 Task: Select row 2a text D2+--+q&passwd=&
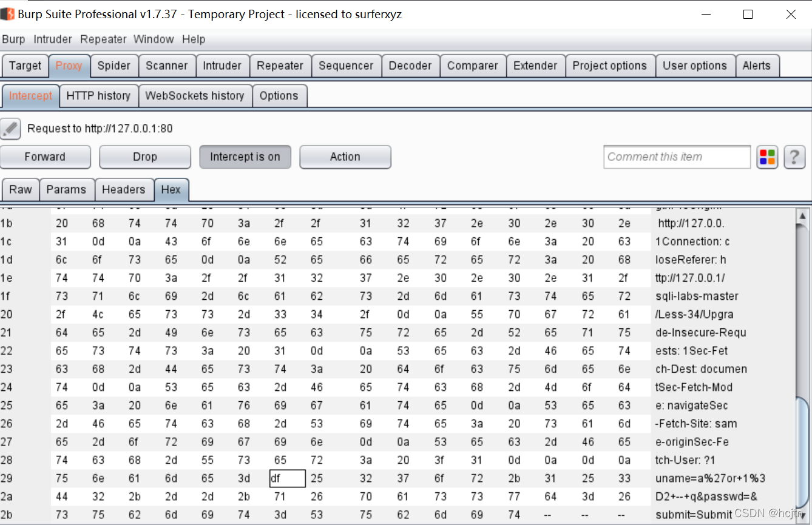point(706,496)
